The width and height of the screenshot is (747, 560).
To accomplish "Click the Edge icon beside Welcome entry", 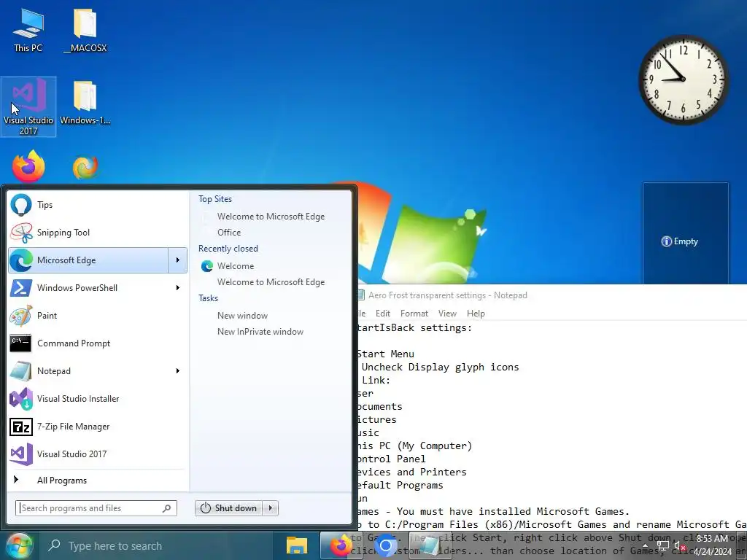I will 206,265.
